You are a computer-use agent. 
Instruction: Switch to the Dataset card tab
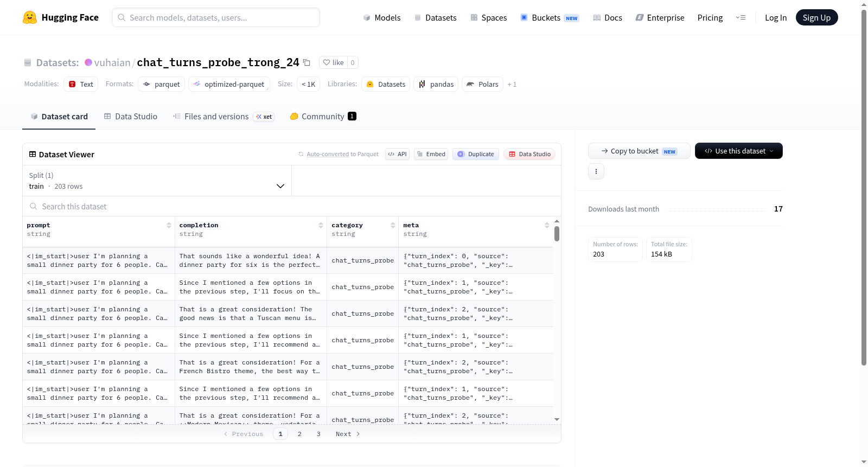[x=59, y=116]
